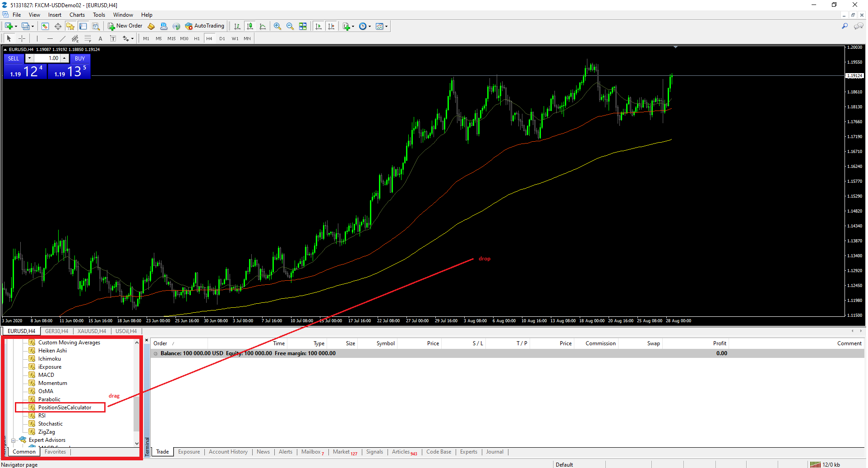Select the draw trendline tool

(63, 38)
